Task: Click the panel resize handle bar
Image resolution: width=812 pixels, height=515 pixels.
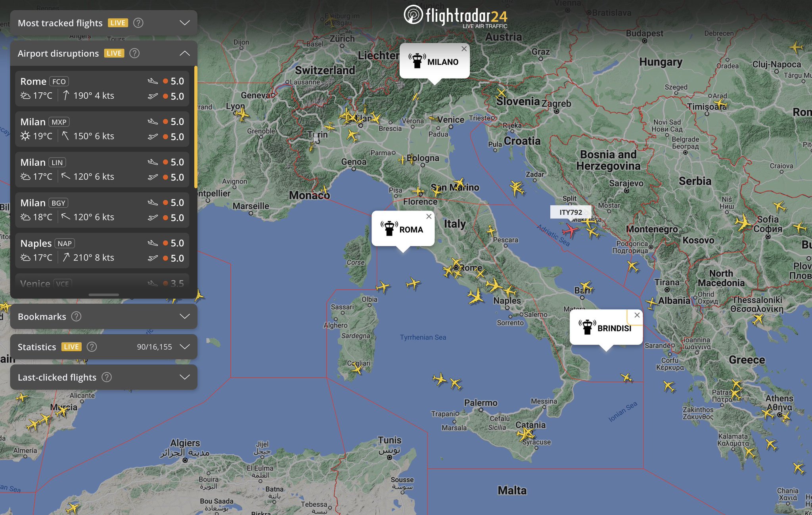Action: 103,295
